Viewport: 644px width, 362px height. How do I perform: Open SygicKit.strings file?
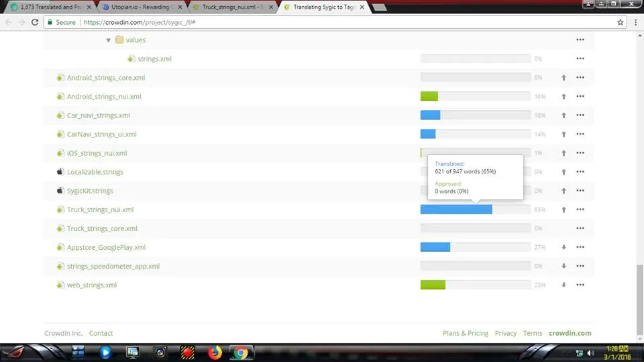pyautogui.click(x=90, y=191)
